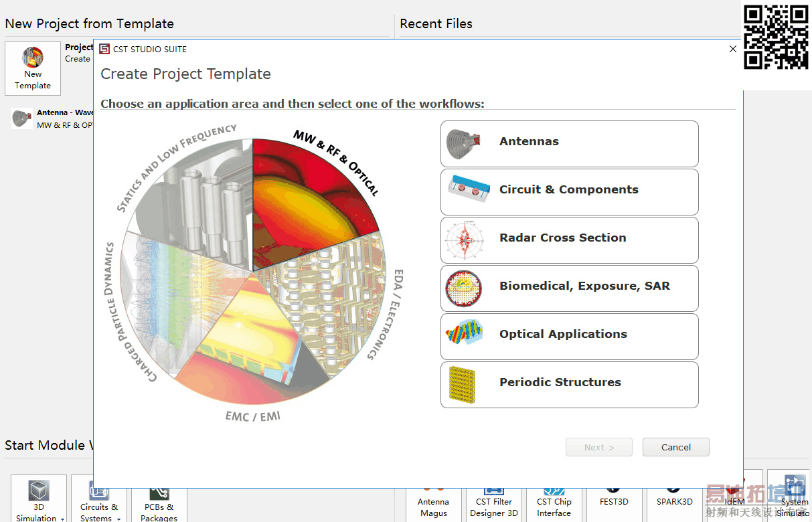This screenshot has width=812, height=522.
Task: Click the Cancel button
Action: pyautogui.click(x=676, y=447)
